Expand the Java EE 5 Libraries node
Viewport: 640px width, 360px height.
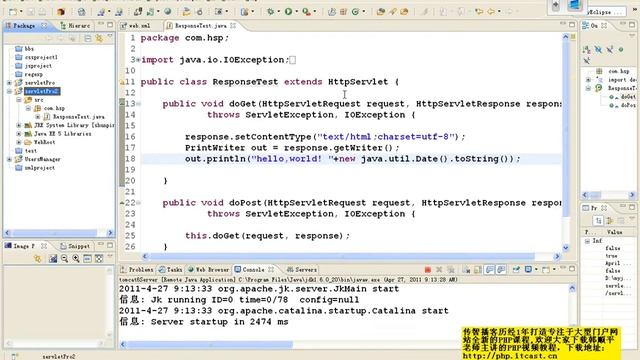pyautogui.click(x=19, y=134)
